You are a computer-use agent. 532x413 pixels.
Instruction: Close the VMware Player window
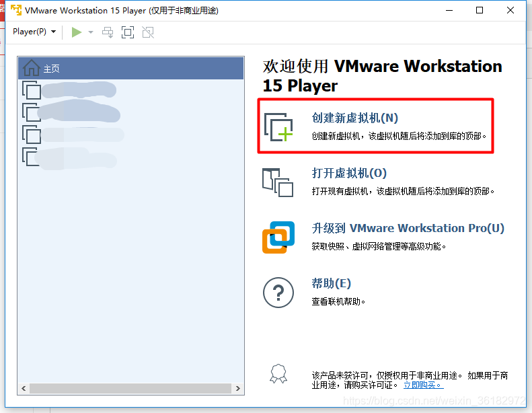point(510,11)
